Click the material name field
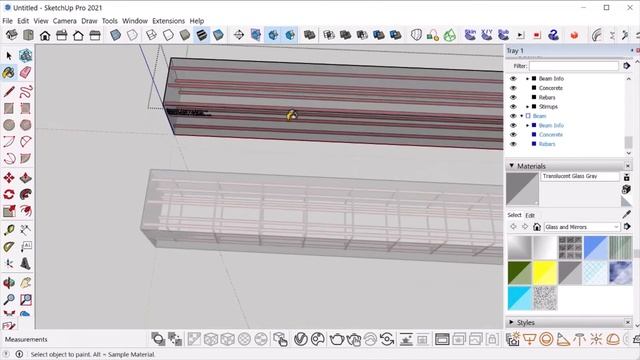 click(580, 176)
